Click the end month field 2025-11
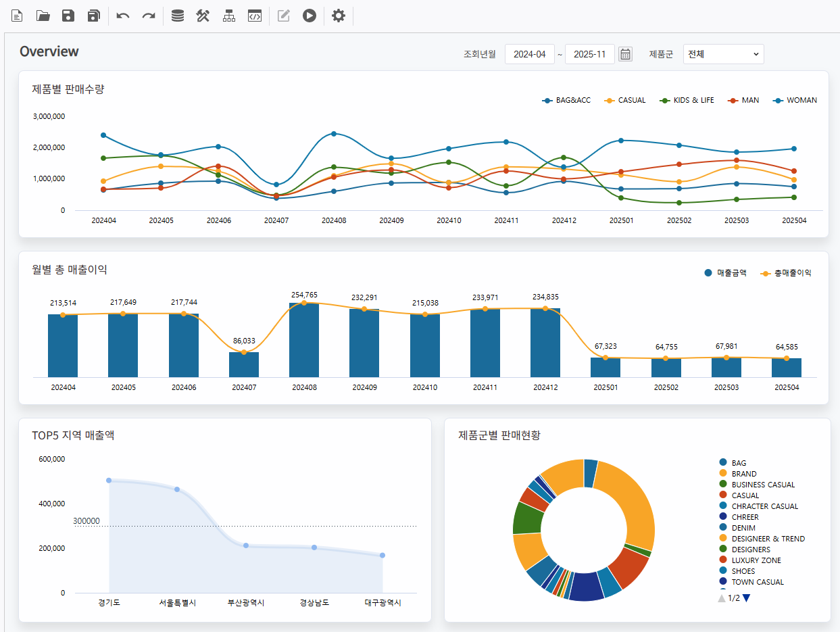840x632 pixels. point(589,54)
